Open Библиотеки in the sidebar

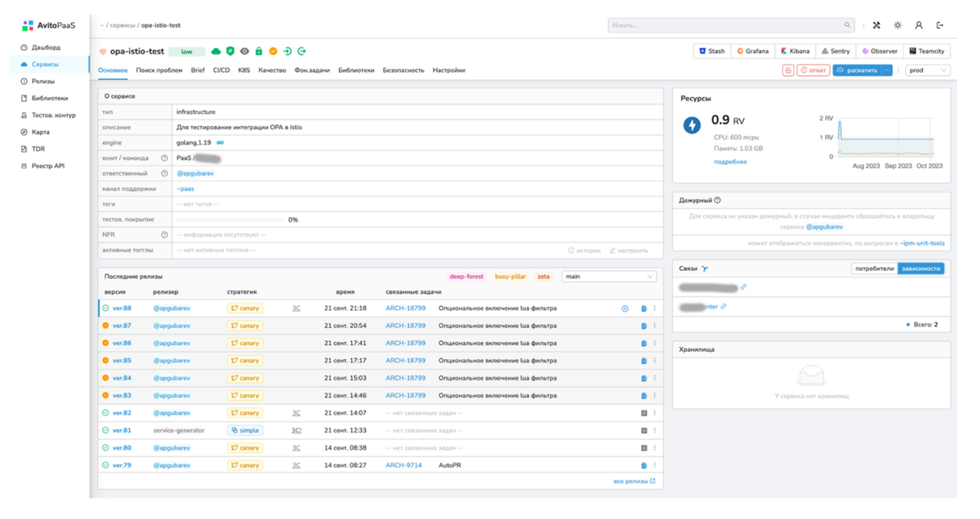click(50, 98)
